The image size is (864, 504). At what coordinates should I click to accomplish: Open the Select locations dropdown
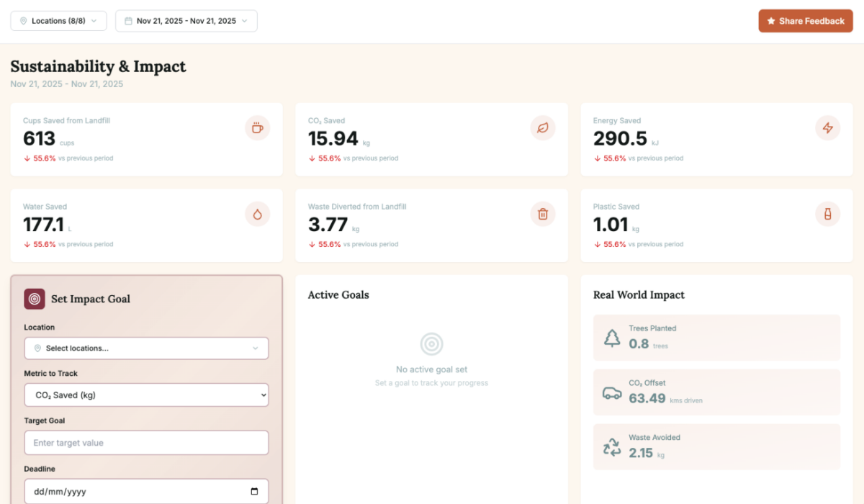[x=146, y=348]
